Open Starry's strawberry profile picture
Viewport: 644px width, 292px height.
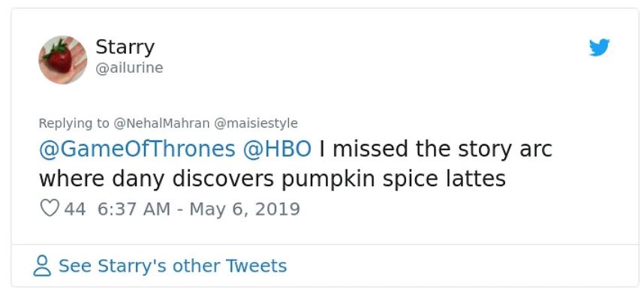[x=63, y=59]
